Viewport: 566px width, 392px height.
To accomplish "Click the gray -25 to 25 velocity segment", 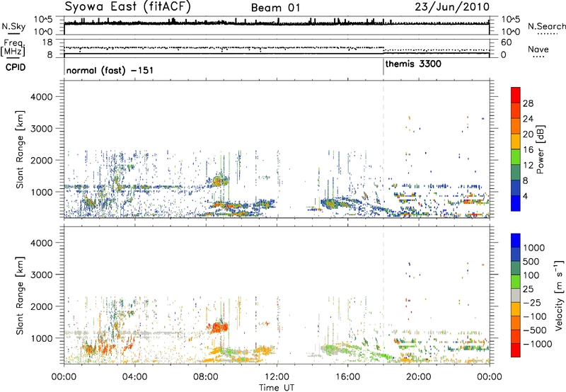I will 516,295.
